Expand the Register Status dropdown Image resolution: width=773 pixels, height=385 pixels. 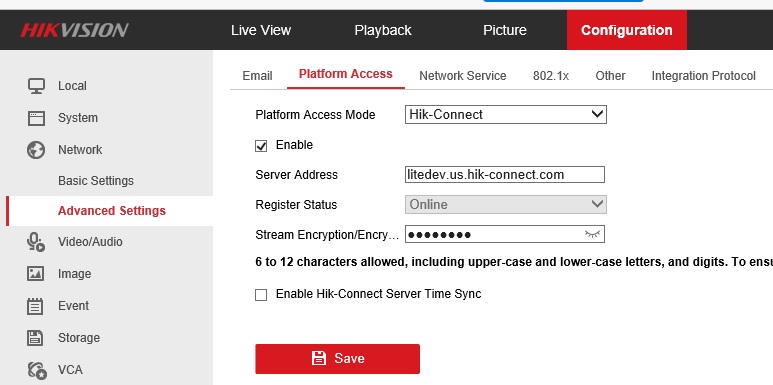click(x=505, y=205)
